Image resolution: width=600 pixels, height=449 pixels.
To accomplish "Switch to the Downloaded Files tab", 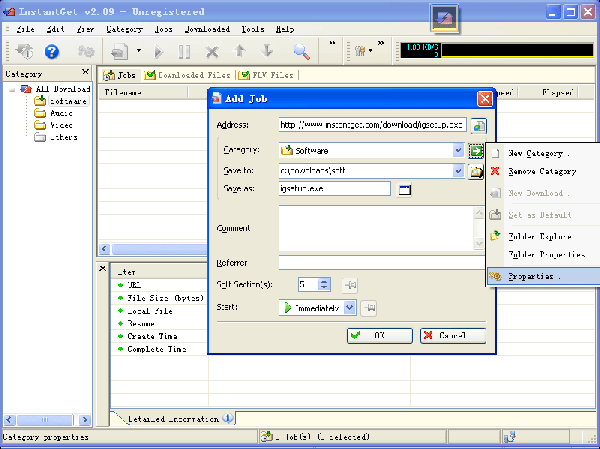I will [189, 75].
